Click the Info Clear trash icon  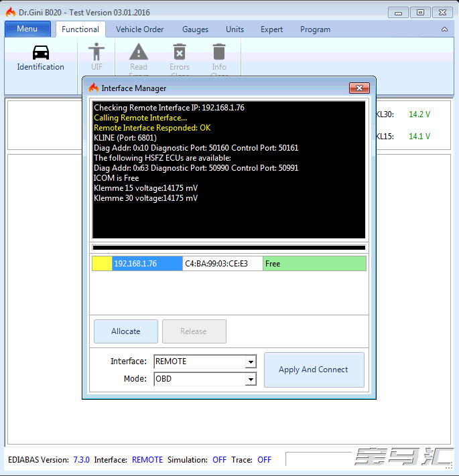(219, 52)
